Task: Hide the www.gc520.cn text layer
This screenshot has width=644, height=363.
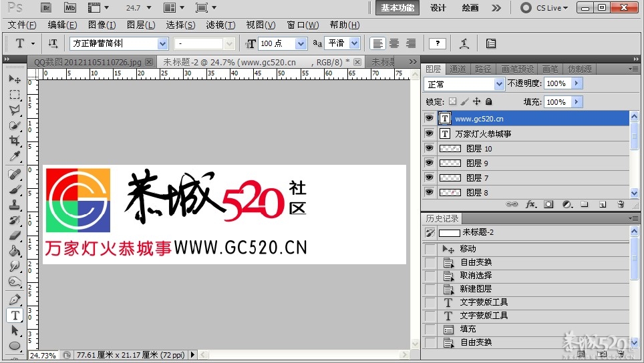Action: pos(429,118)
